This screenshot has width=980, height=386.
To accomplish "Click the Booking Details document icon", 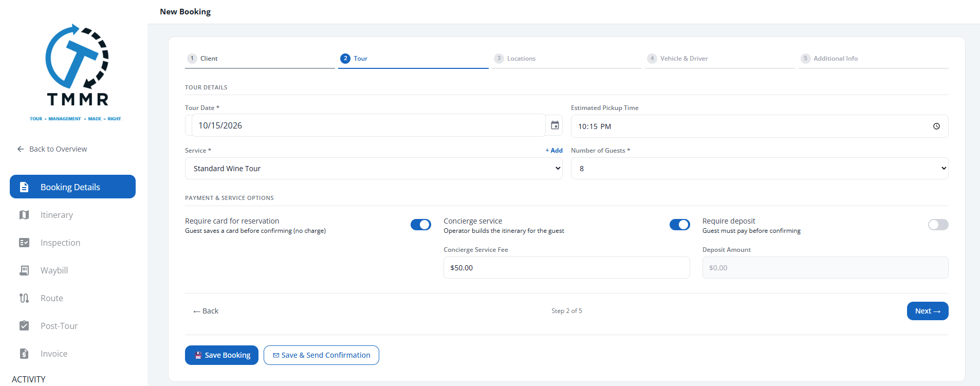I will coord(24,187).
